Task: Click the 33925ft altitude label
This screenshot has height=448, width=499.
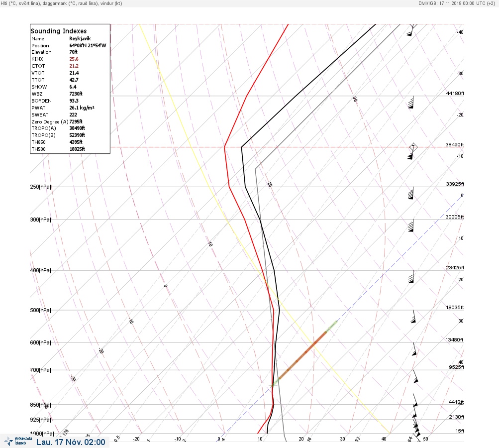Action: pos(455,184)
